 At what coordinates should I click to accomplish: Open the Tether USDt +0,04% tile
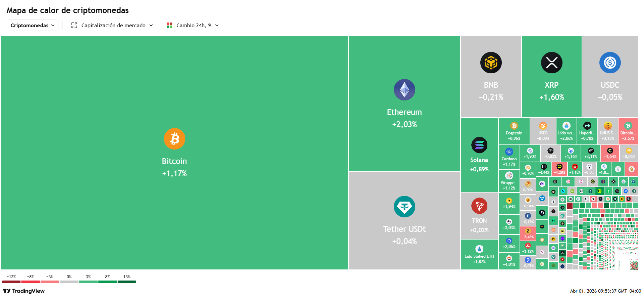click(404, 221)
